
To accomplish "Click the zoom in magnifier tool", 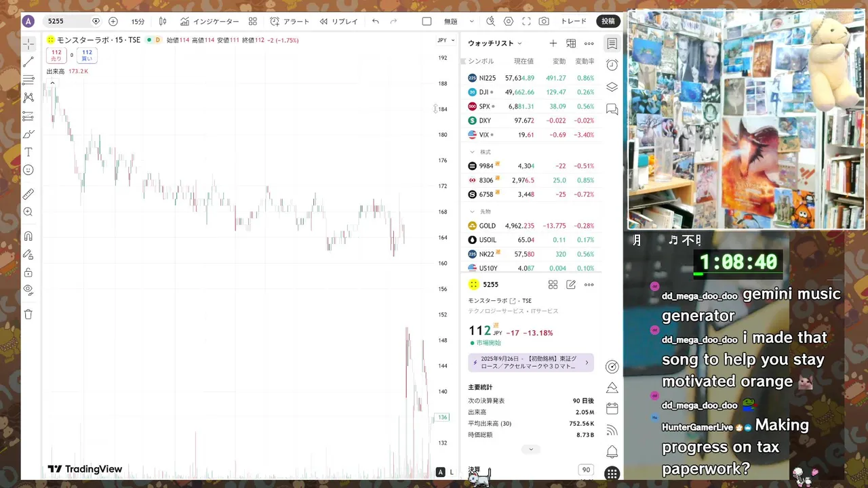I will point(28,212).
